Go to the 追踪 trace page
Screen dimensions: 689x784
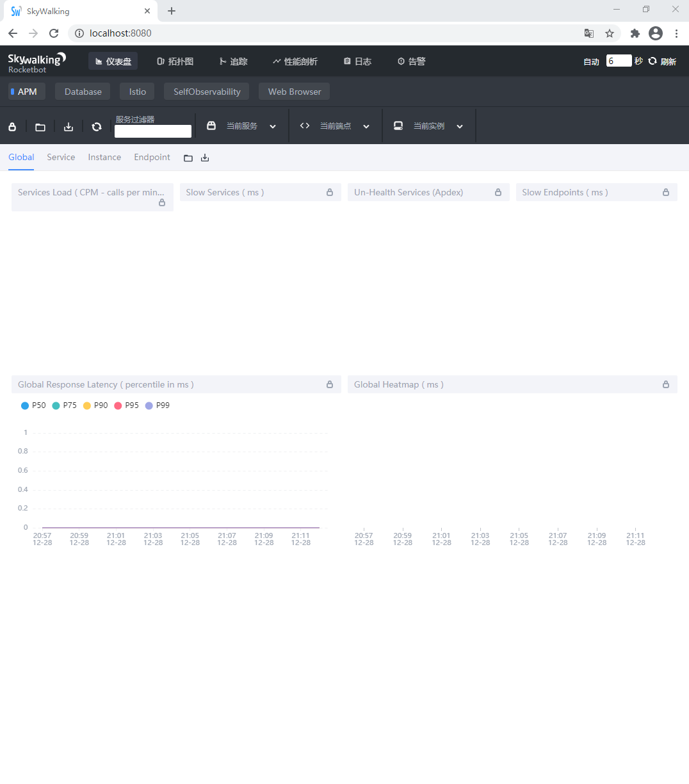pos(233,61)
